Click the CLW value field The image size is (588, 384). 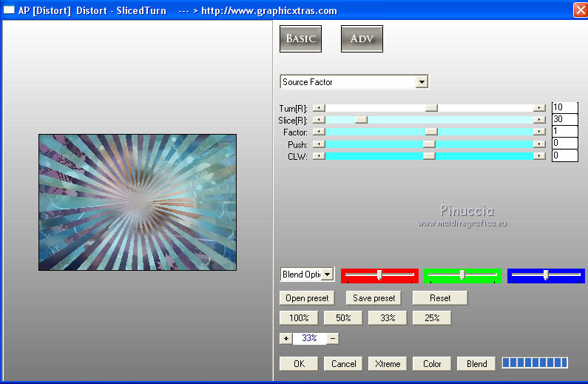pos(565,155)
